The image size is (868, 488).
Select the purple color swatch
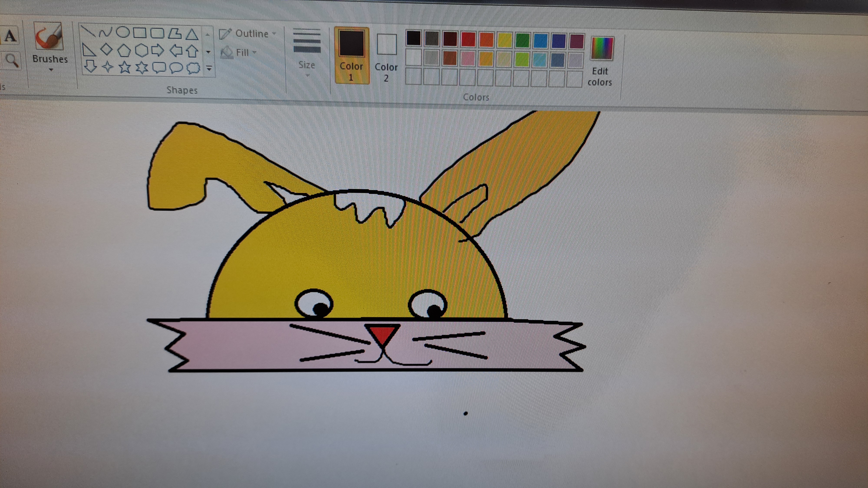point(577,42)
